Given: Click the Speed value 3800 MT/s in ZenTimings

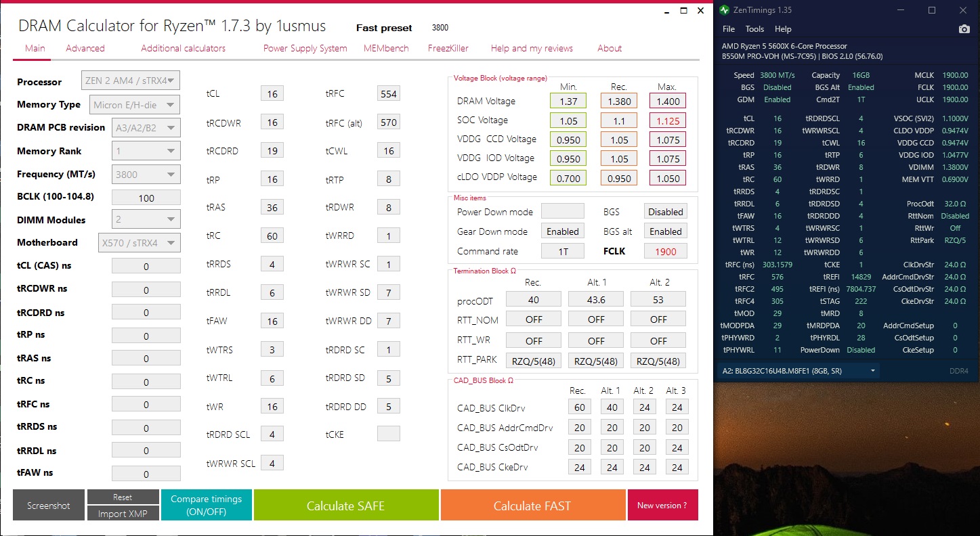Looking at the screenshot, I should [x=777, y=75].
